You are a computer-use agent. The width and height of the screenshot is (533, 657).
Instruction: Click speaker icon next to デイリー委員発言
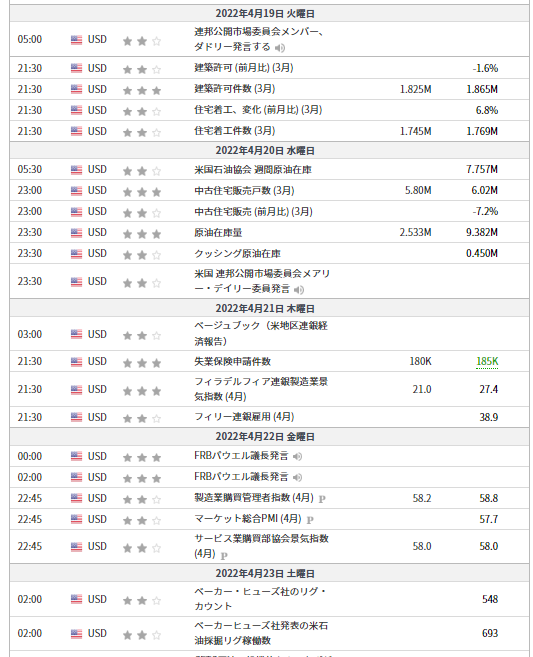[299, 290]
